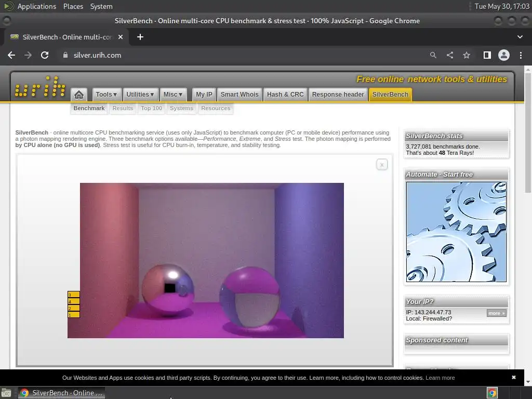This screenshot has width=532, height=399.
Task: View the Top 100 subtab
Action: 151,108
